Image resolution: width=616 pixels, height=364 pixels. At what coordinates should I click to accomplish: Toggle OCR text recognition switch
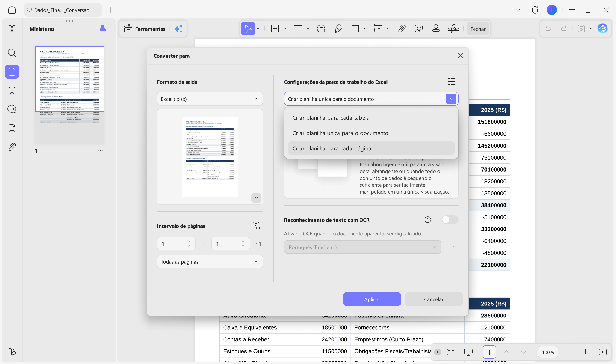450,220
